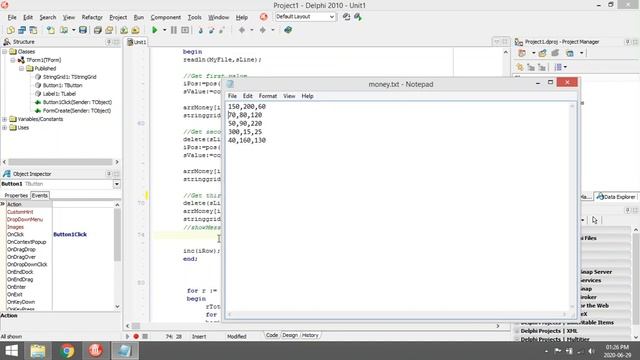The height and width of the screenshot is (360, 640).
Task: Click the Set debug desktop icon
Action: pos(358,17)
